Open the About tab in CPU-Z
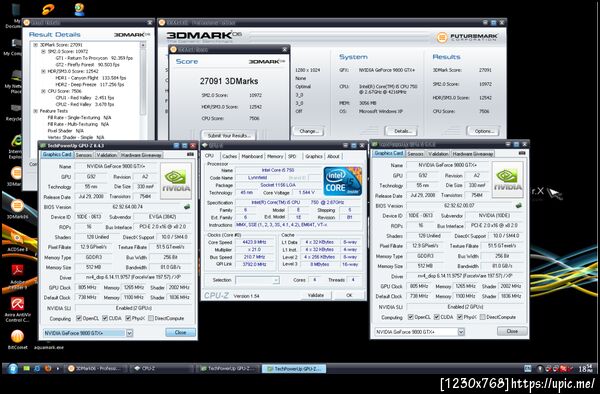 click(x=333, y=156)
